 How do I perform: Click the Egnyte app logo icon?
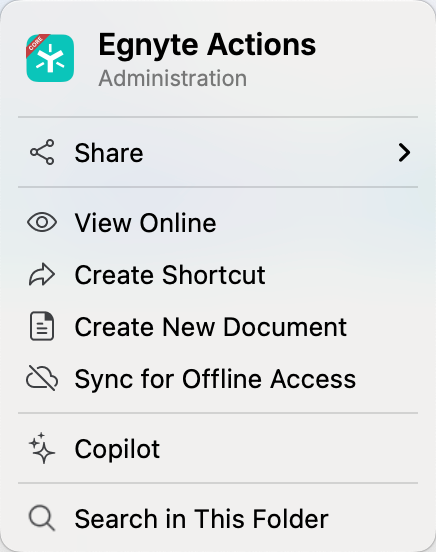(50, 58)
